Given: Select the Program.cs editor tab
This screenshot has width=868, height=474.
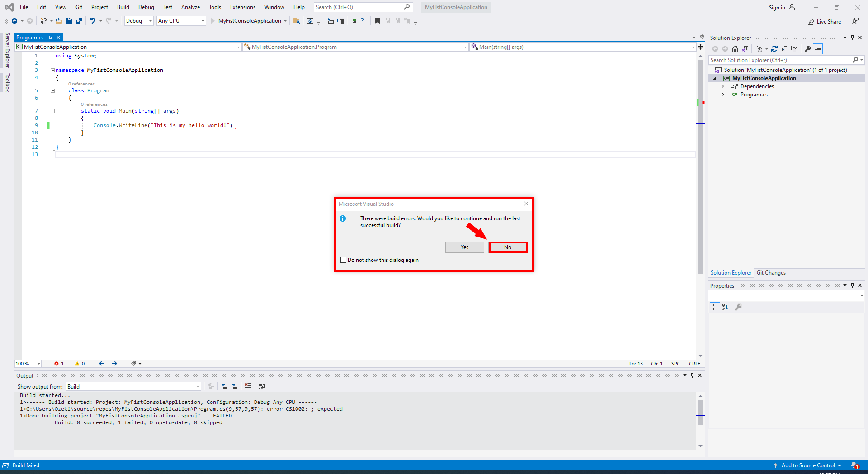Looking at the screenshot, I should pyautogui.click(x=30, y=38).
